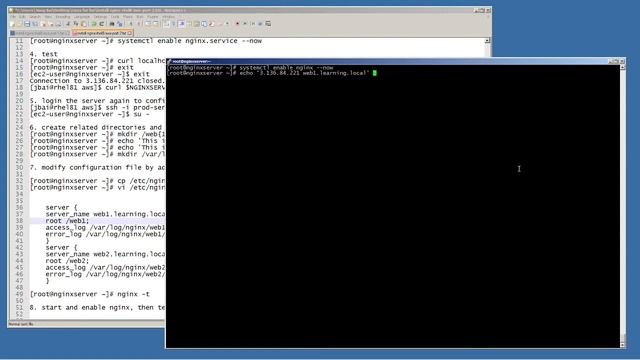Click the Save All icon in Notepad++ toolbar
The width and height of the screenshot is (640, 360).
pos(35,24)
